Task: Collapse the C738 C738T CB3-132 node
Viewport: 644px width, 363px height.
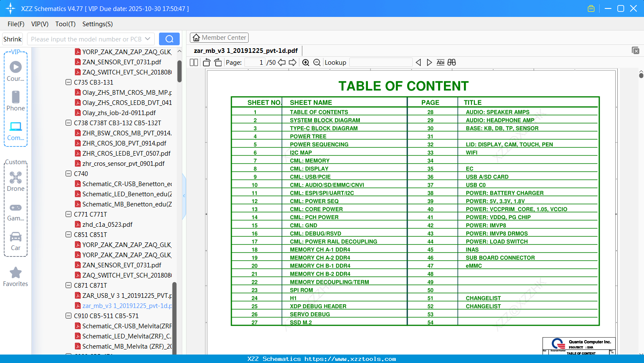Action: point(69,123)
